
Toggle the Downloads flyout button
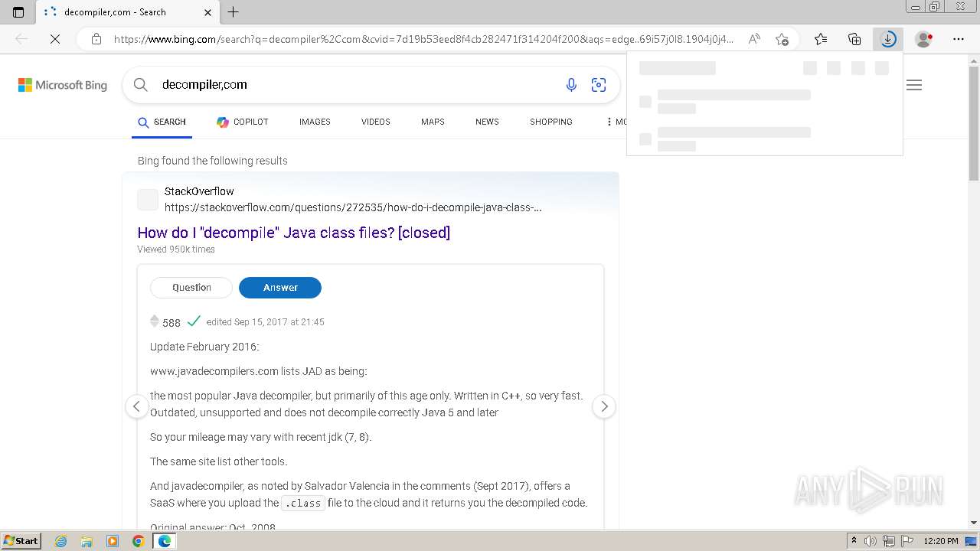pos(888,39)
